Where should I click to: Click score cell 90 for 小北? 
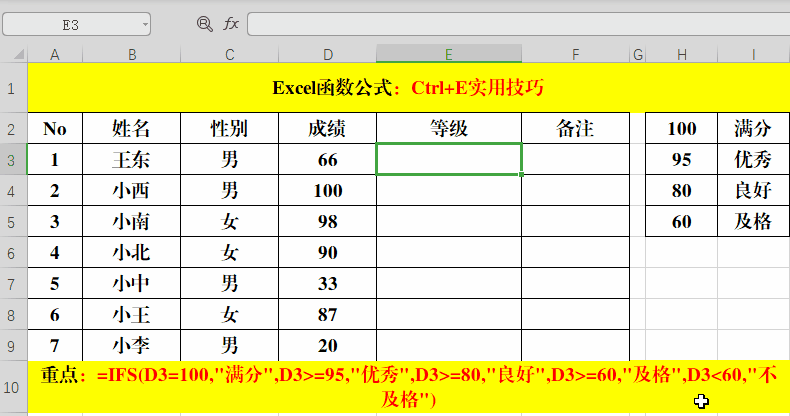click(x=327, y=253)
